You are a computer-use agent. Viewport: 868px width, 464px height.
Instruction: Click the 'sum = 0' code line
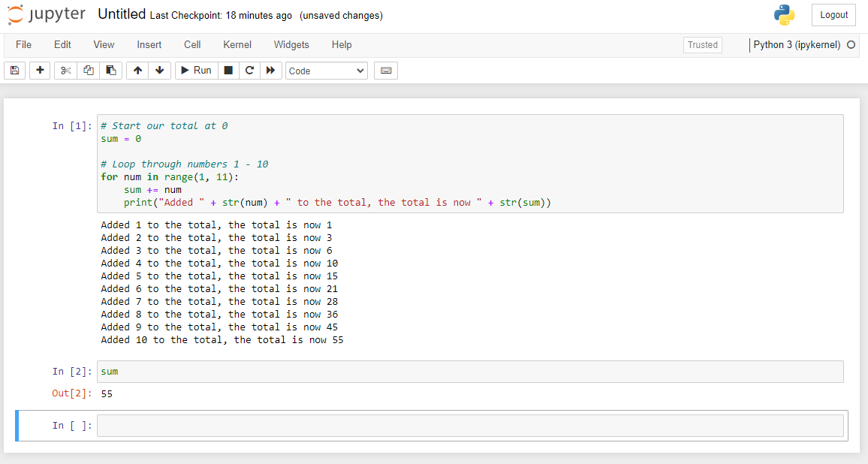point(121,139)
